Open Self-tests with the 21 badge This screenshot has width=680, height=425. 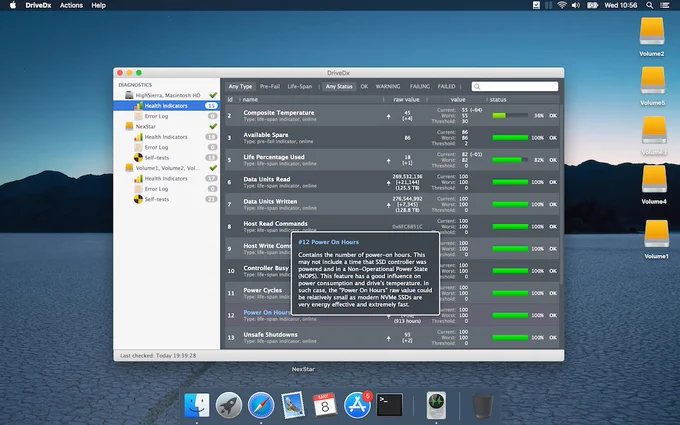point(157,199)
